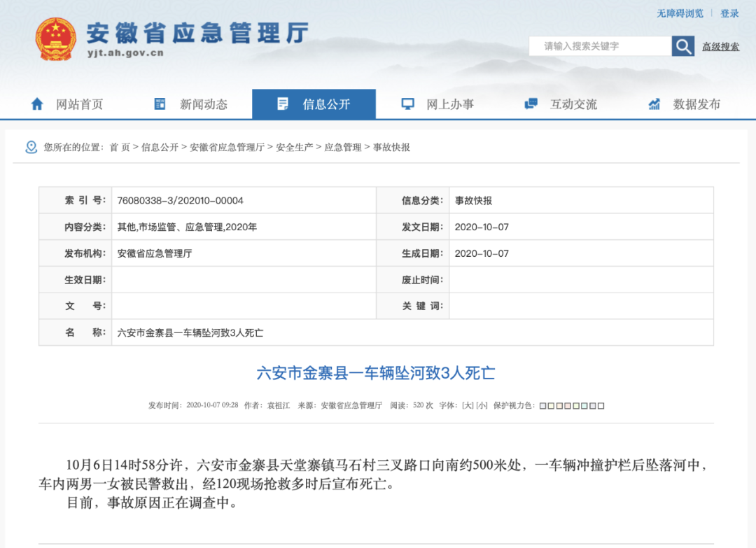Set font size to large [大]
The width and height of the screenshot is (756, 548).
(x=468, y=405)
